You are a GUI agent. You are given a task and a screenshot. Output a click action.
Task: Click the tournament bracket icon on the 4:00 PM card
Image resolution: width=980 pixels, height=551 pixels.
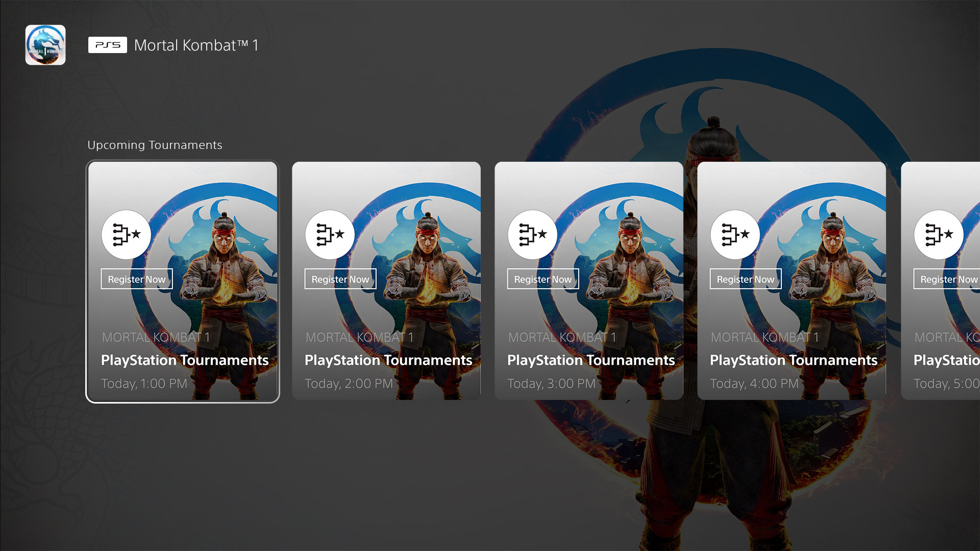click(x=735, y=235)
